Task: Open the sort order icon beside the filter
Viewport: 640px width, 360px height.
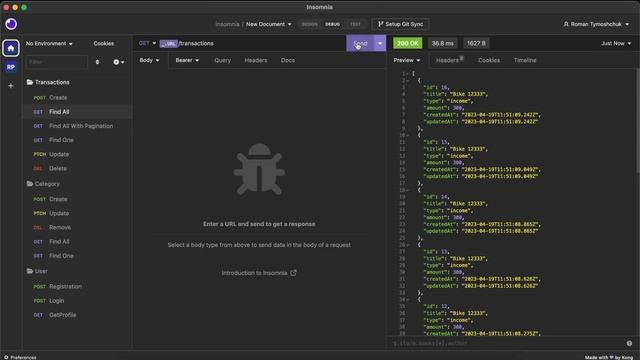Action: [x=97, y=62]
